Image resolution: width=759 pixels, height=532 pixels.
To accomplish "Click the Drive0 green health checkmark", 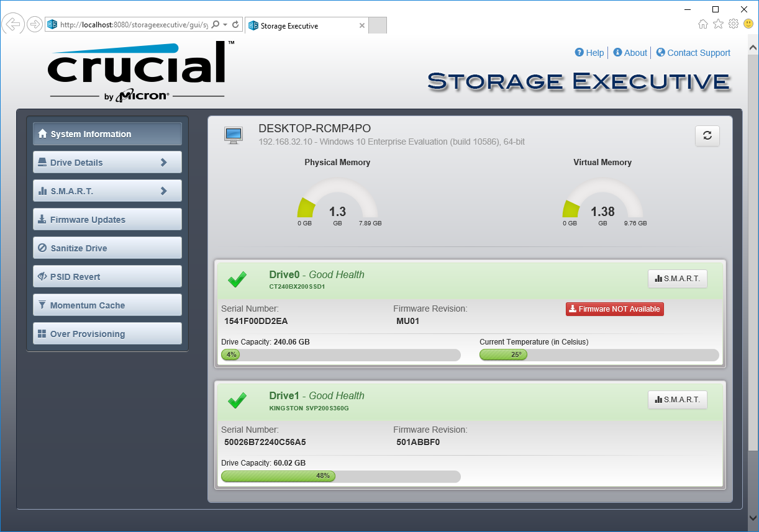I will point(237,280).
